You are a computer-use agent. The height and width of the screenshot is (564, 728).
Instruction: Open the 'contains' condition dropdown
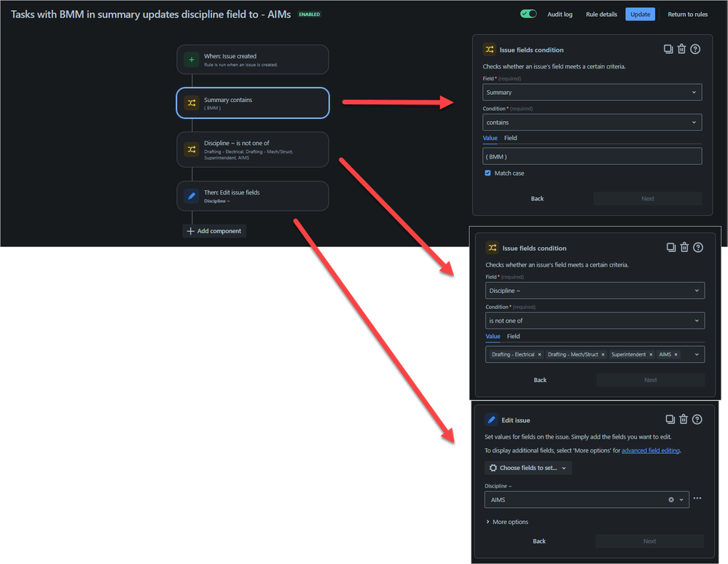(x=592, y=122)
